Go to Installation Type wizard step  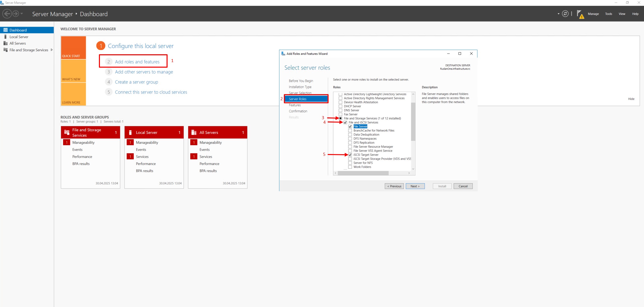[x=300, y=87]
